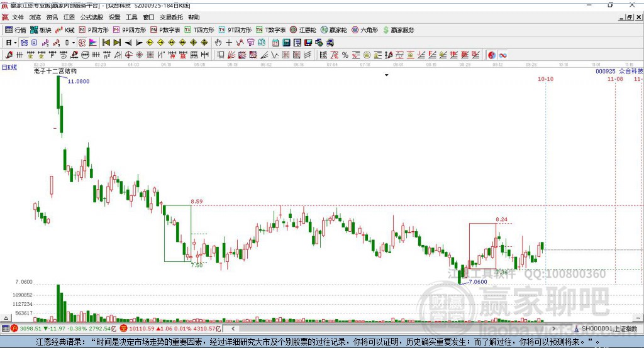Viewport: 644px width, 348px height.
Task: Jump to first bar with skip-to-start icon
Action: (106, 43)
